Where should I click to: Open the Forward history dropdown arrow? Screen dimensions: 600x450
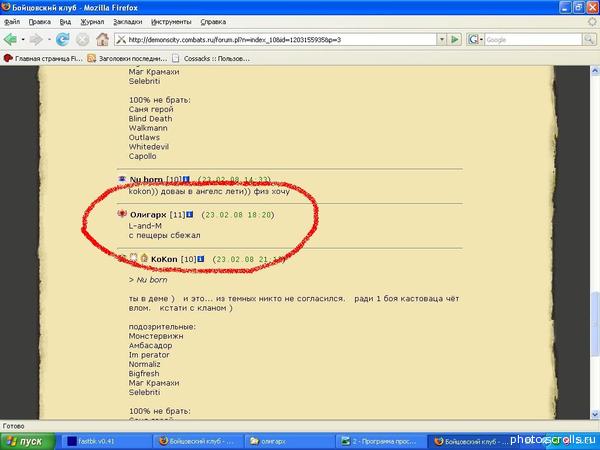coord(49,39)
